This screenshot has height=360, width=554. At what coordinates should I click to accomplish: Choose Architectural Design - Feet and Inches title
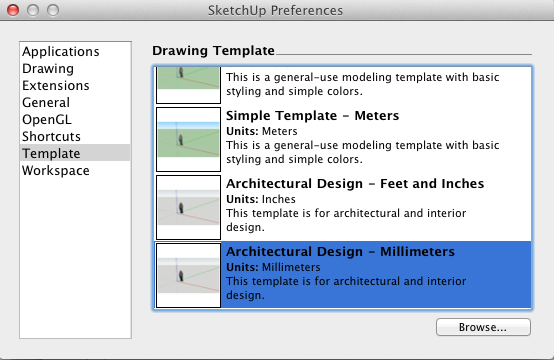pos(355,183)
